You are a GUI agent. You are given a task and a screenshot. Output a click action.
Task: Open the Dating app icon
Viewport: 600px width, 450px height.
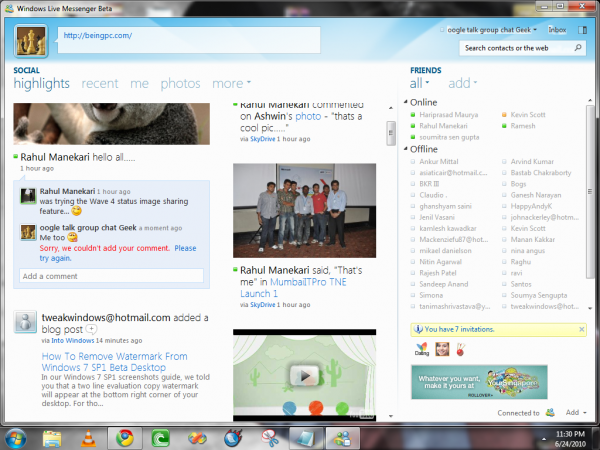pyautogui.click(x=422, y=349)
